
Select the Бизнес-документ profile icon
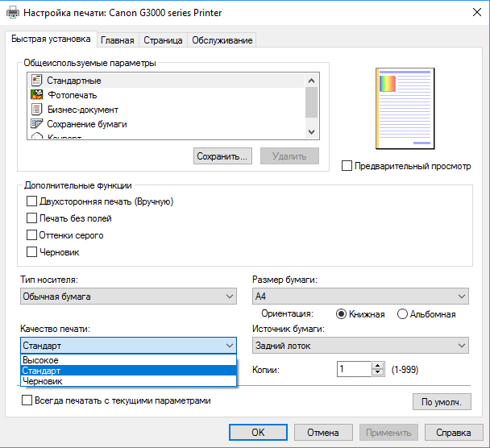[36, 110]
